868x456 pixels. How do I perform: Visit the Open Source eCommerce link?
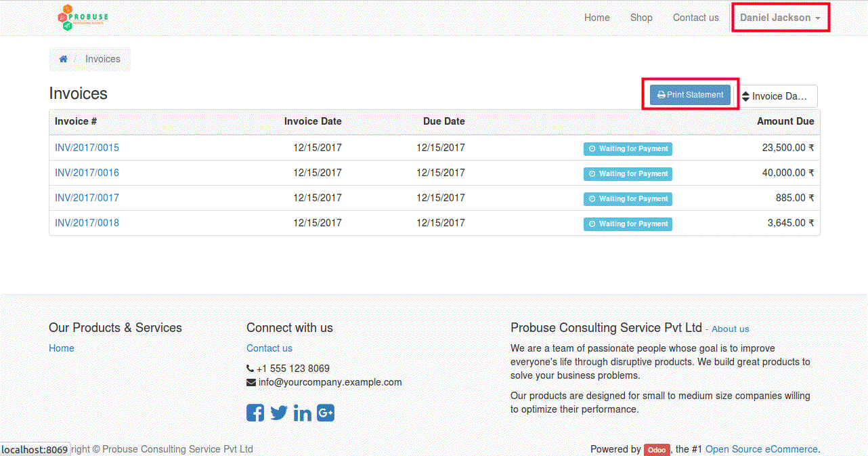[761, 449]
